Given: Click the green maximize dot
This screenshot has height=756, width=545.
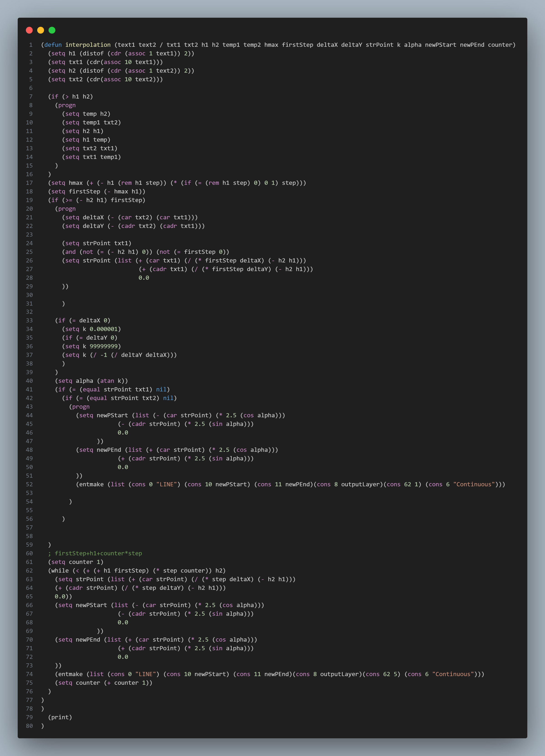Looking at the screenshot, I should click(52, 30).
